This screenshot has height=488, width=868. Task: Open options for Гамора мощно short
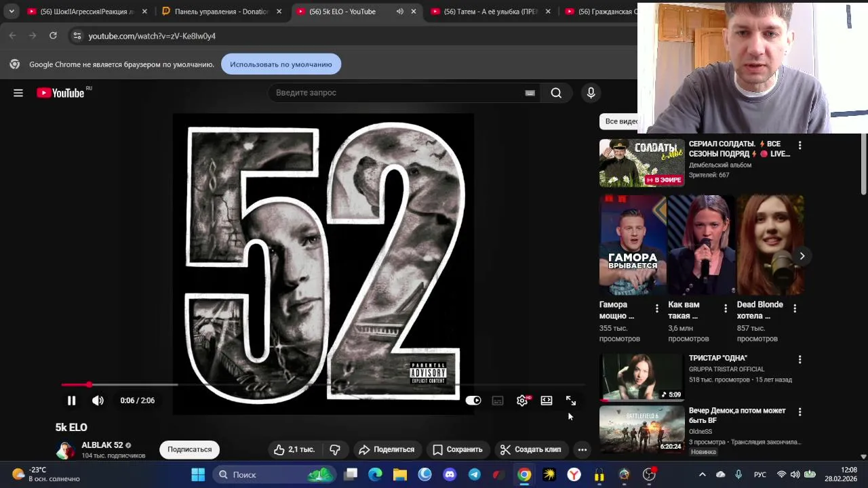tap(656, 308)
